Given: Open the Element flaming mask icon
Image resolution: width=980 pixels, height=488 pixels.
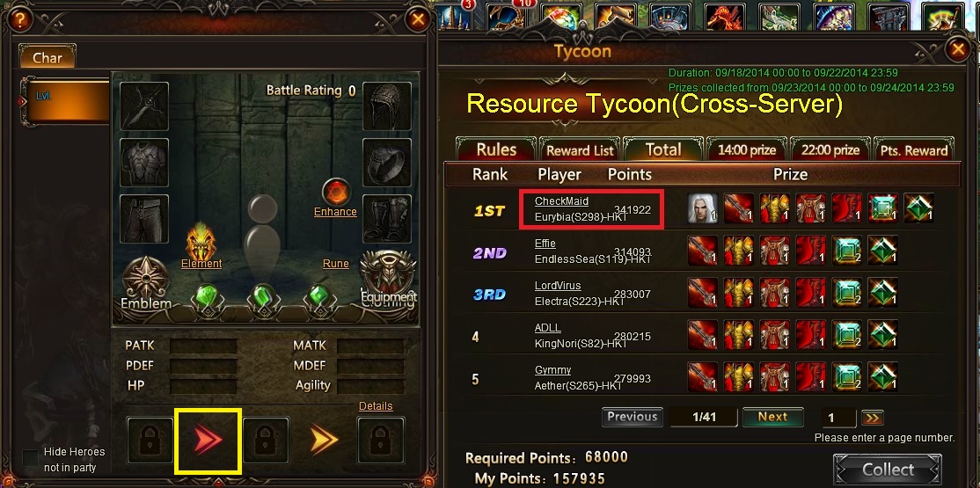Looking at the screenshot, I should pos(201,243).
